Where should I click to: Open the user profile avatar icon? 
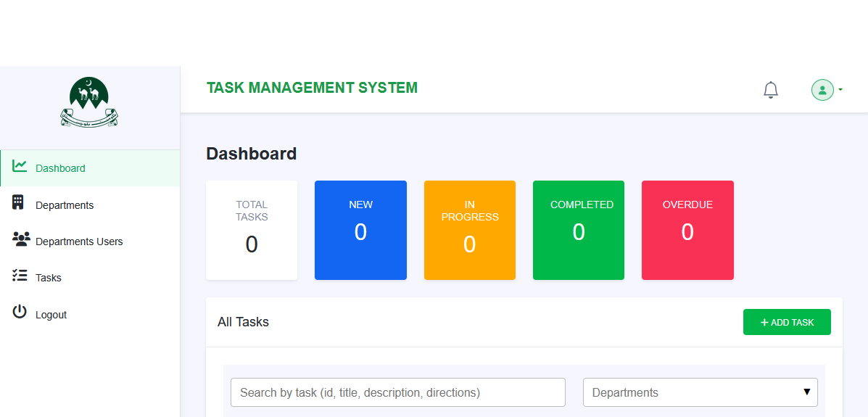click(x=822, y=90)
